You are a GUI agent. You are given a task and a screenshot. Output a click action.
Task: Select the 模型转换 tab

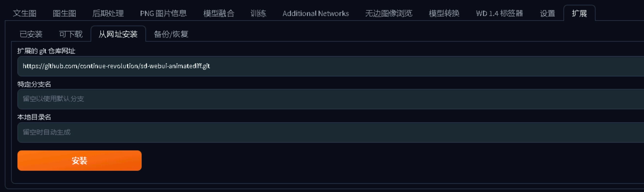click(444, 13)
